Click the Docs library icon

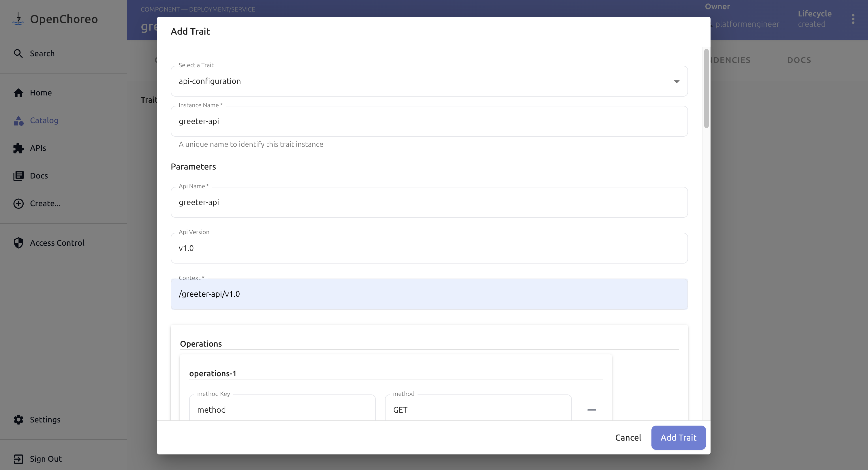18,176
